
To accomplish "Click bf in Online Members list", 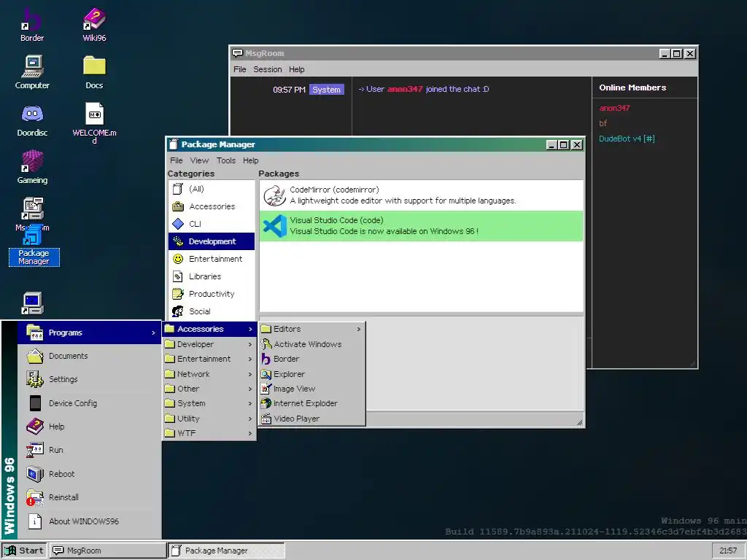I will 603,123.
